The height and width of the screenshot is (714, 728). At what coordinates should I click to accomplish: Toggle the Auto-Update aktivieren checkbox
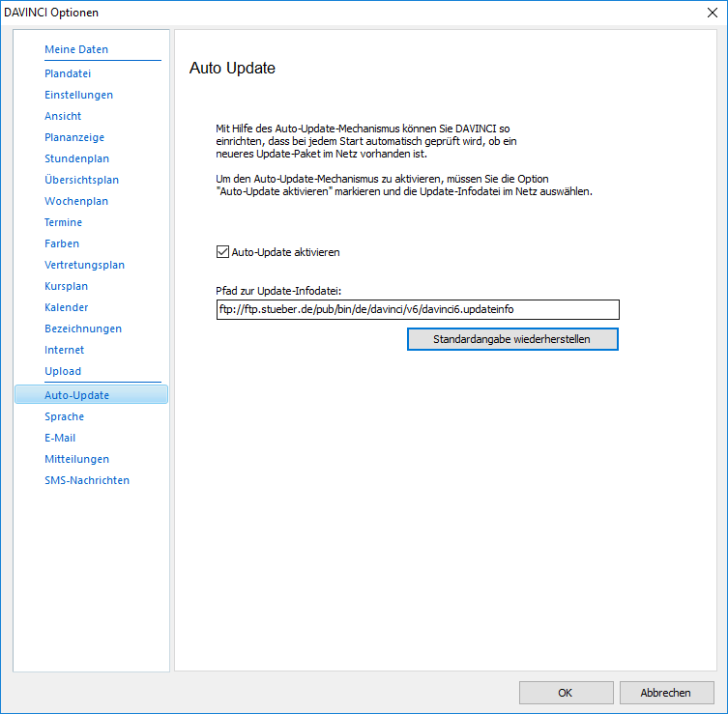pos(222,252)
